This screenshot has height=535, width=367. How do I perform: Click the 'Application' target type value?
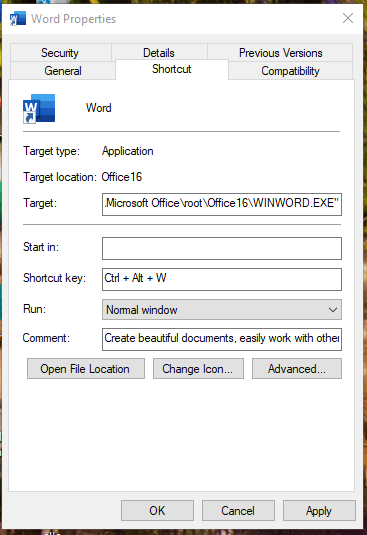128,151
